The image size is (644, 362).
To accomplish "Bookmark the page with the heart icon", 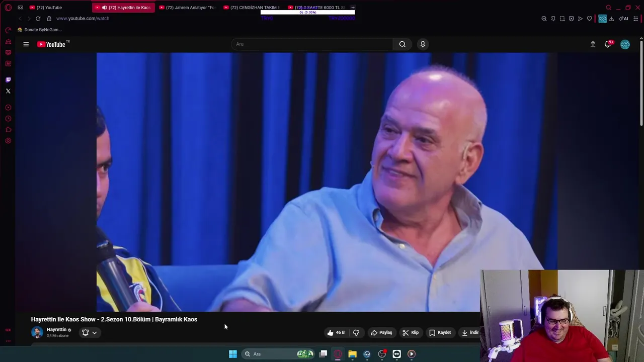I will (589, 19).
